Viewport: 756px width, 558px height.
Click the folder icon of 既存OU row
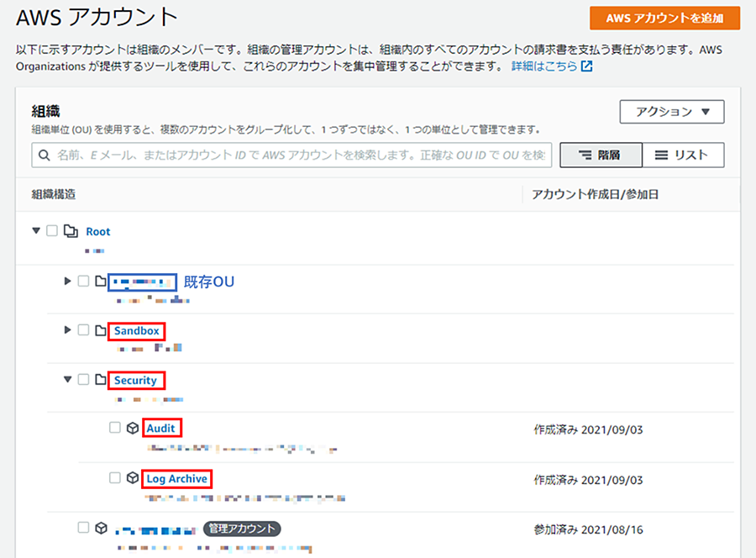coord(100,282)
